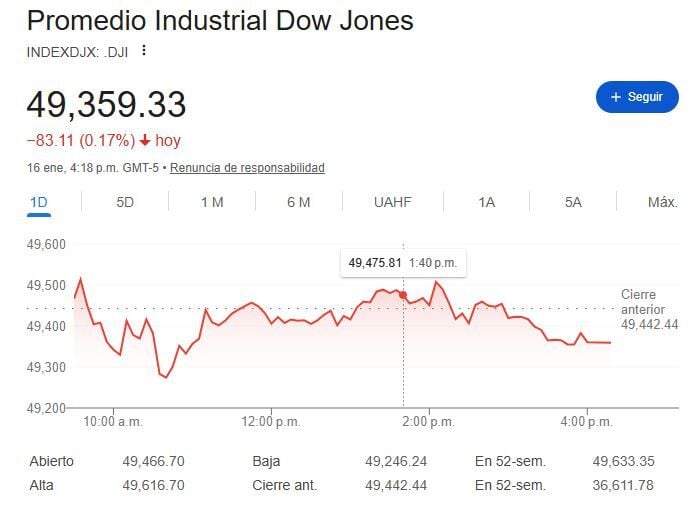
Task: Click the 12:00 p.m. label on the time axis
Action: pyautogui.click(x=270, y=422)
